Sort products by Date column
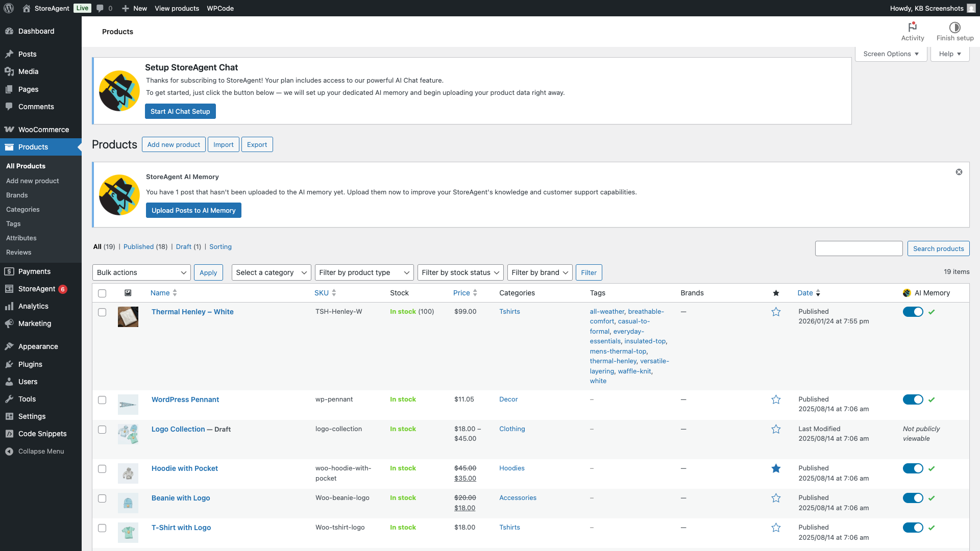 [x=808, y=293]
